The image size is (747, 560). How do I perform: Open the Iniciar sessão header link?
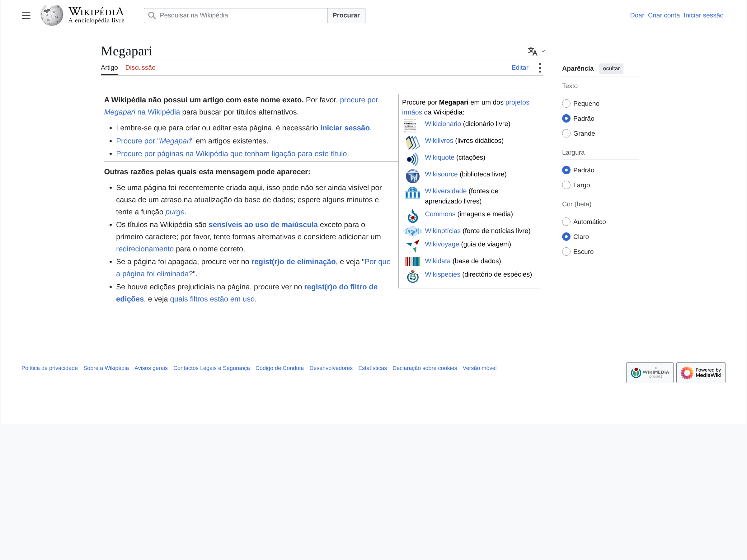(x=703, y=15)
